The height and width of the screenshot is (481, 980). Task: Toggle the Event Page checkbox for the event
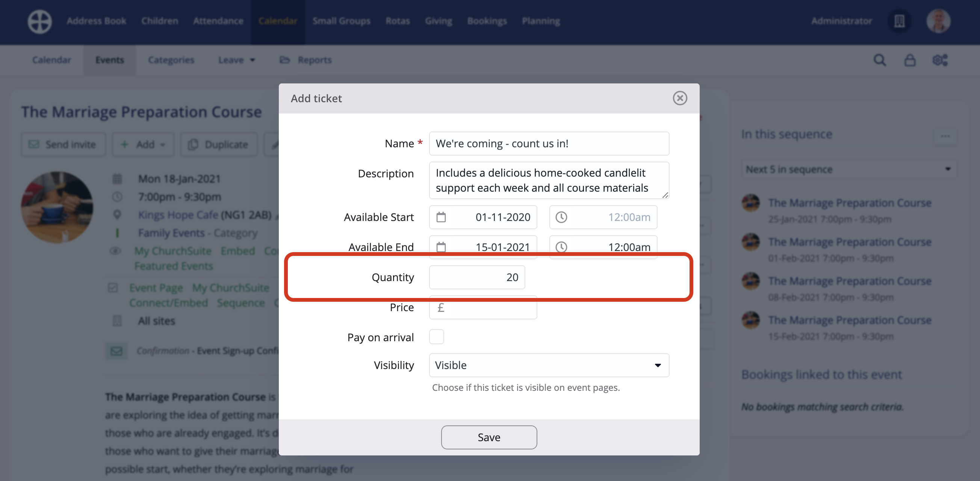(x=113, y=288)
